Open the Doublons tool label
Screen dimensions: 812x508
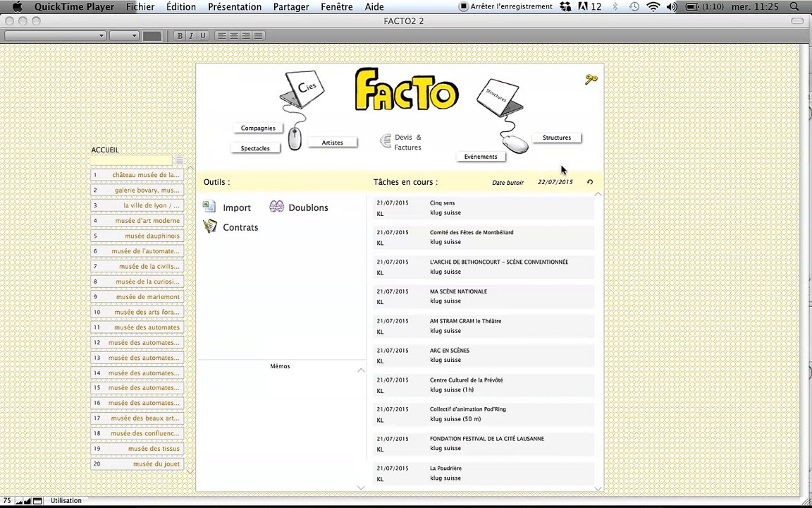308,208
